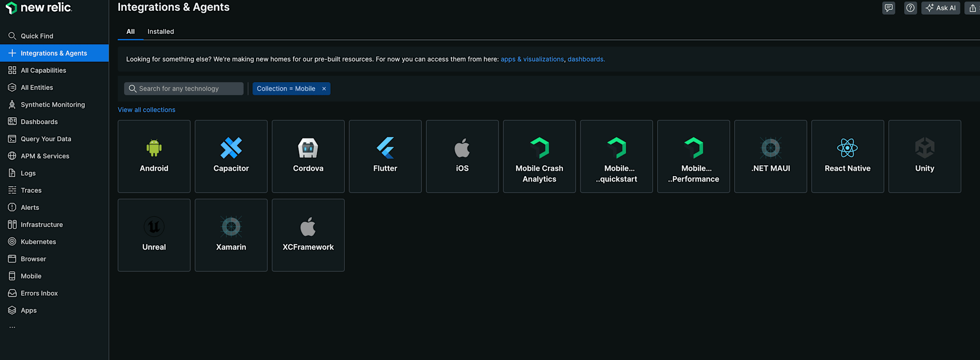Image resolution: width=980 pixels, height=360 pixels.
Task: Open the Unreal integration tile
Action: pyautogui.click(x=154, y=235)
